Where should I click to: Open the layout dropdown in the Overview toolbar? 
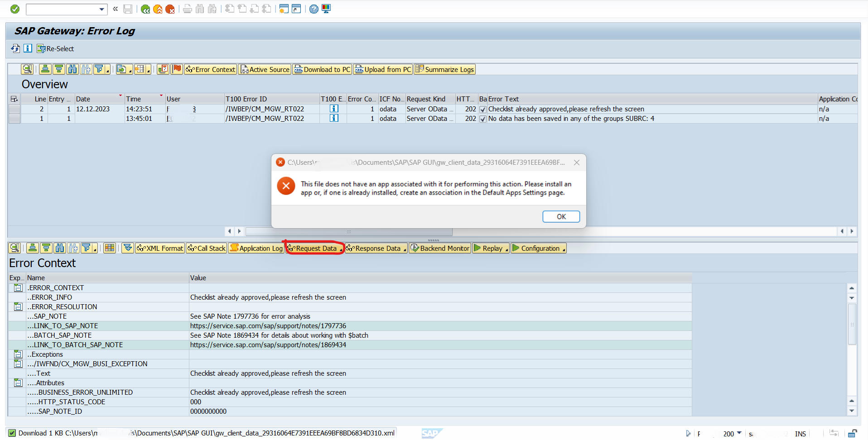click(x=142, y=69)
